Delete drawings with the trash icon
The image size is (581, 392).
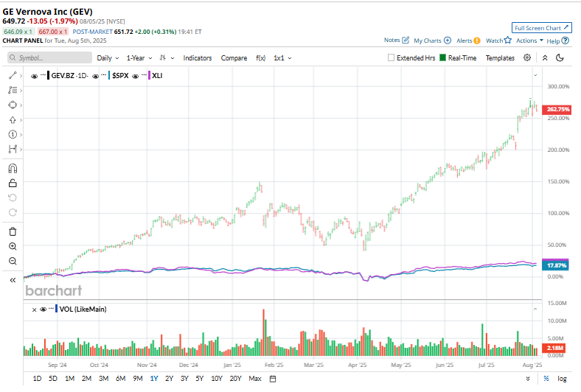pyautogui.click(x=13, y=231)
